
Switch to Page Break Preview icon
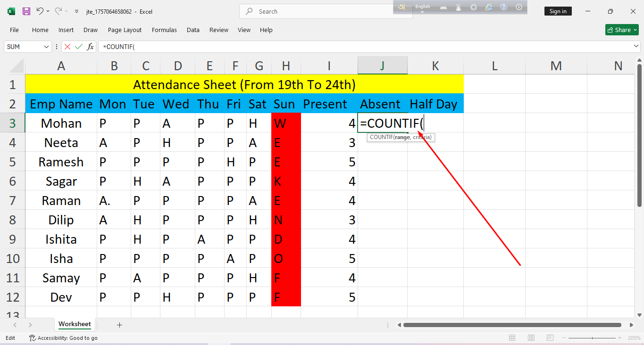point(550,338)
